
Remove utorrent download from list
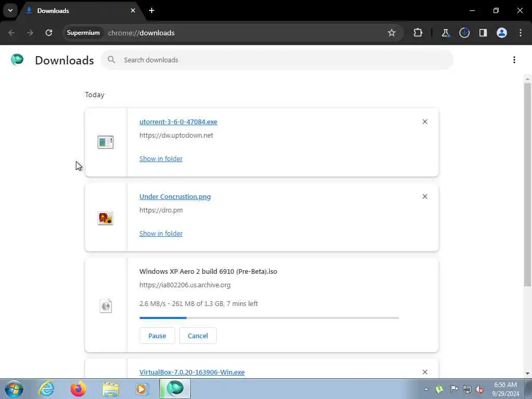pos(425,122)
